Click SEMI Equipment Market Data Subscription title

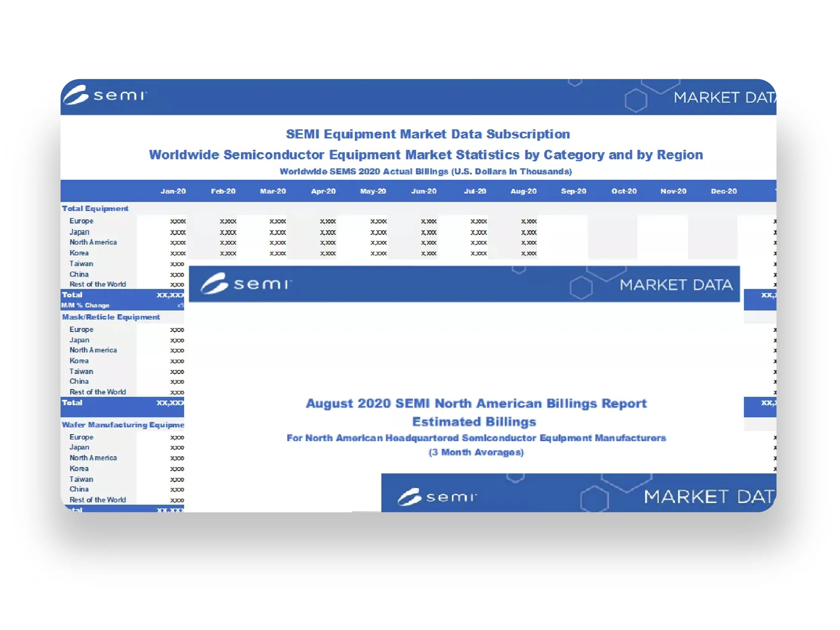428,134
